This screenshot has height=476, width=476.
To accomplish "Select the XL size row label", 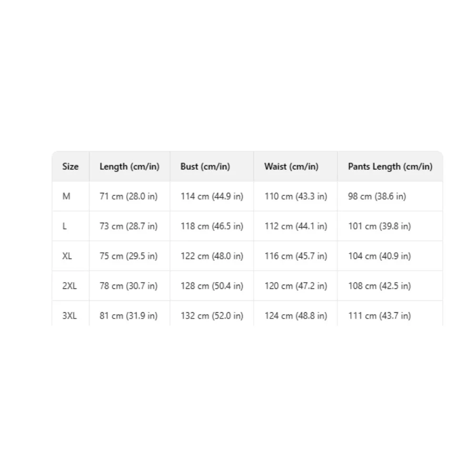I will [67, 256].
